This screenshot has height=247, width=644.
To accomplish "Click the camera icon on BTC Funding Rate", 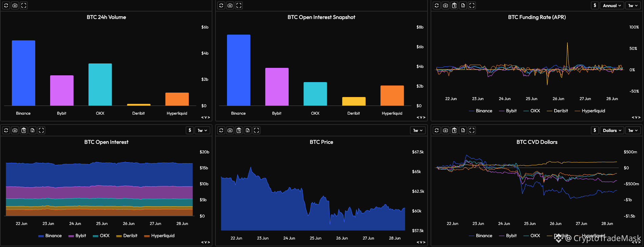I will pos(445,5).
